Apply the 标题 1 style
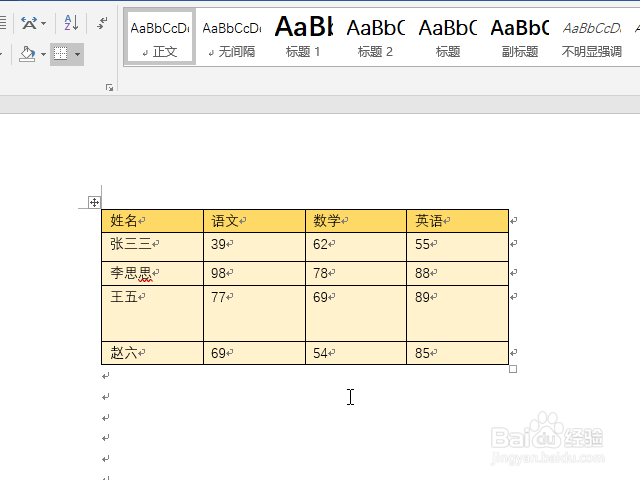Viewport: 640px width, 480px height. pyautogui.click(x=304, y=37)
